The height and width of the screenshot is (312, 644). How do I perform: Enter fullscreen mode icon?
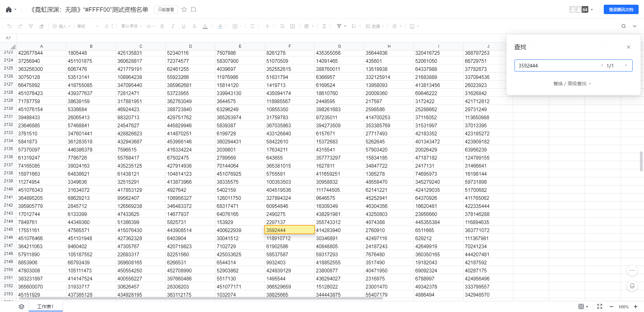[600, 307]
